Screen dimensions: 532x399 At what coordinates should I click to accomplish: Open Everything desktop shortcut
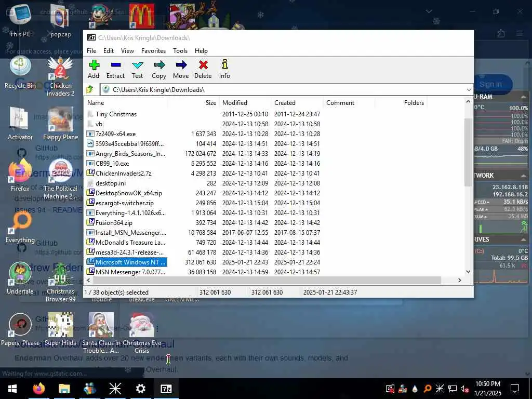pyautogui.click(x=20, y=227)
